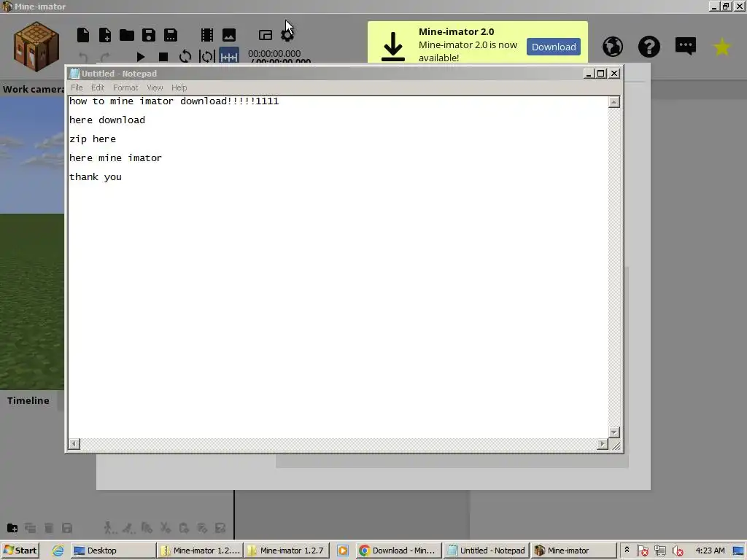Click the Save As floppy icon
The image size is (747, 560).
click(x=171, y=35)
